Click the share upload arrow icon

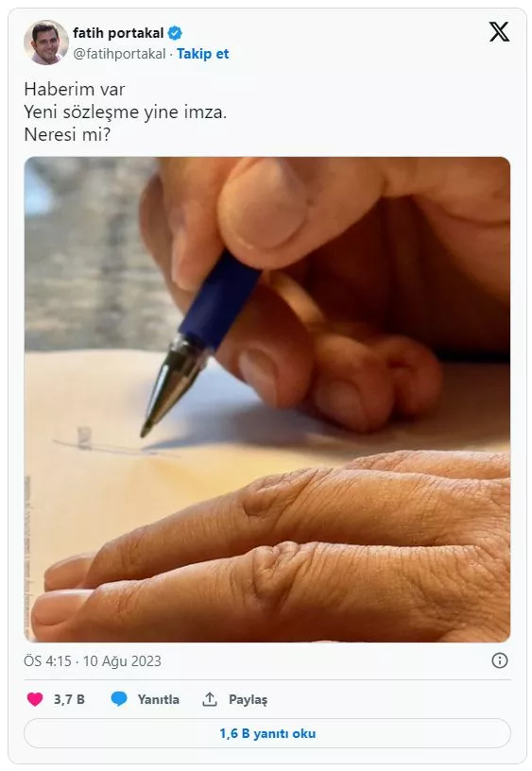tap(210, 699)
